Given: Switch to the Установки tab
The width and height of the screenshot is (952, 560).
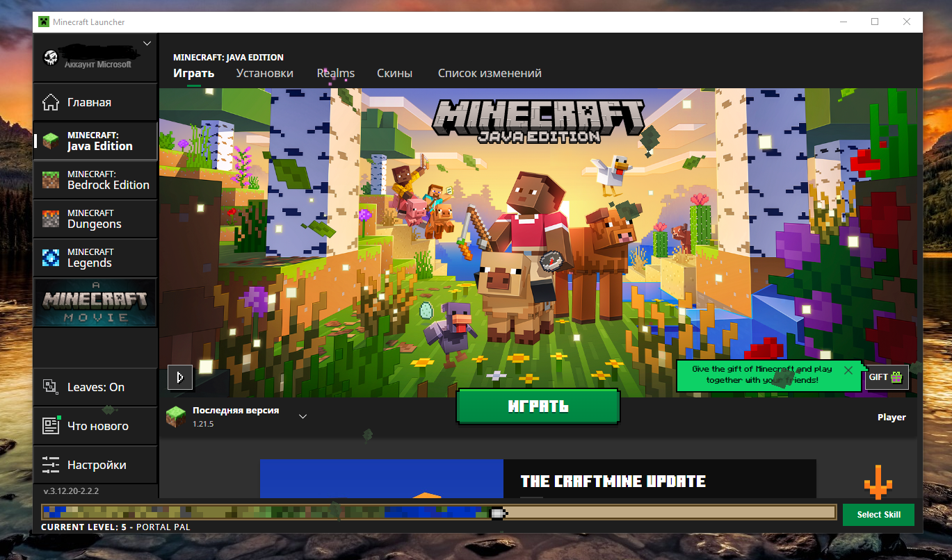Looking at the screenshot, I should [264, 73].
